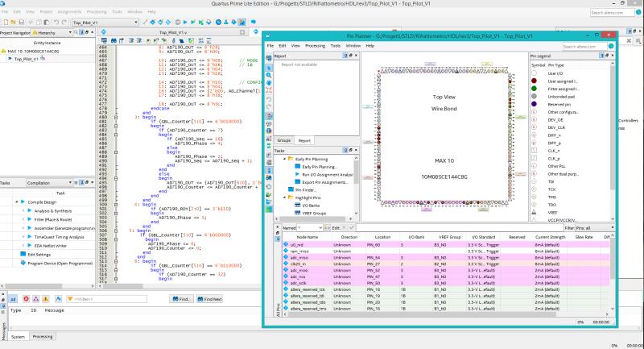Click the Location column header in pin table

[x=382, y=237]
